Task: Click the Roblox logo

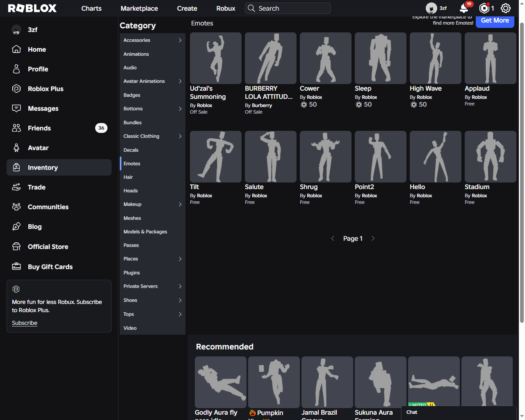Action: 32,8
